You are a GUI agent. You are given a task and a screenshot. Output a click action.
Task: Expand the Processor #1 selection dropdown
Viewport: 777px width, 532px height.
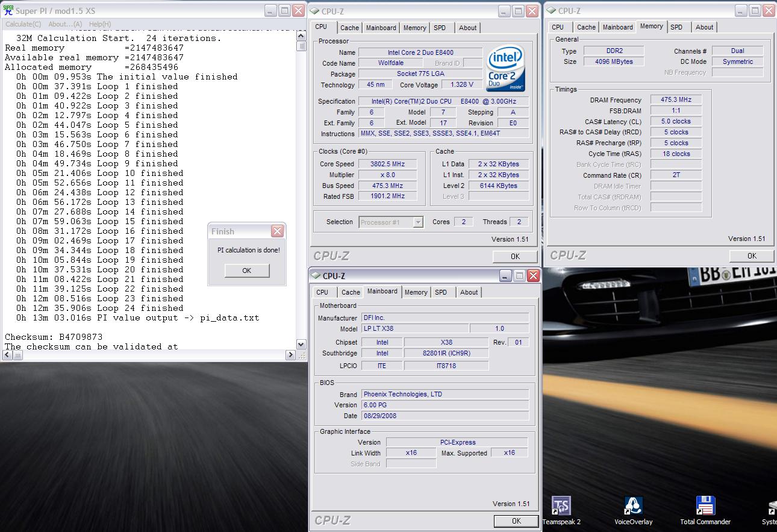pos(418,222)
